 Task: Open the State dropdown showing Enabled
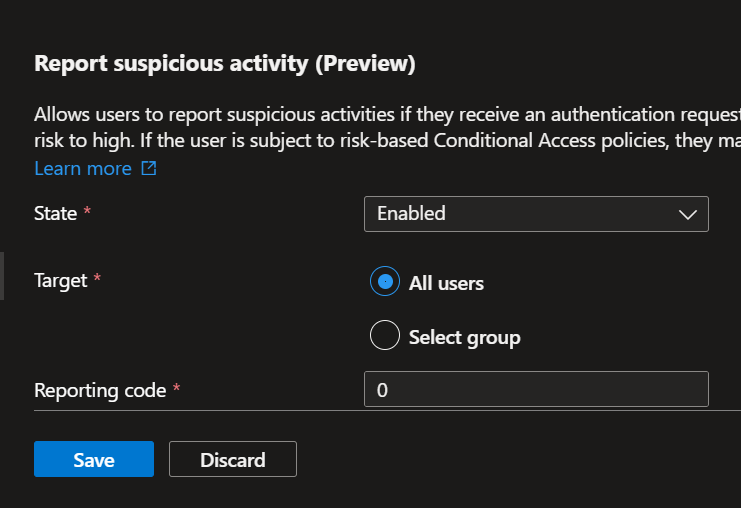point(535,214)
